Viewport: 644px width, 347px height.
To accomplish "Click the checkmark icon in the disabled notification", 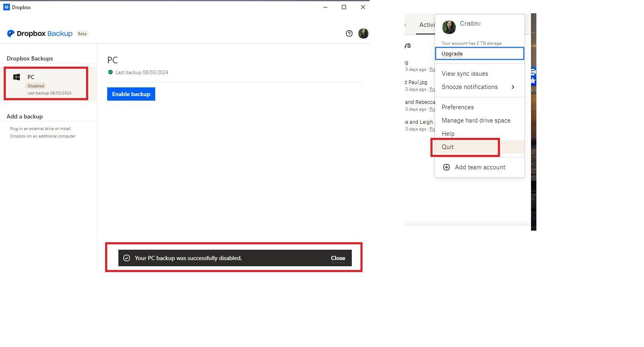I will [127, 258].
